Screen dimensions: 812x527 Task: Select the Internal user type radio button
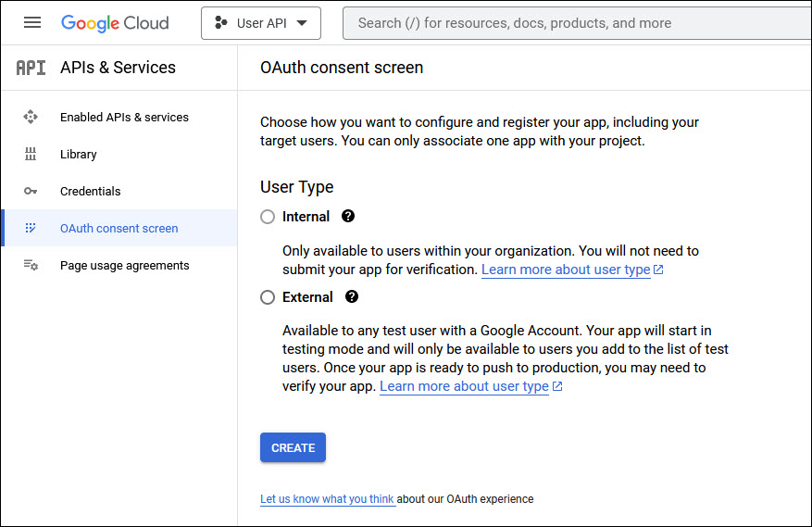268,217
